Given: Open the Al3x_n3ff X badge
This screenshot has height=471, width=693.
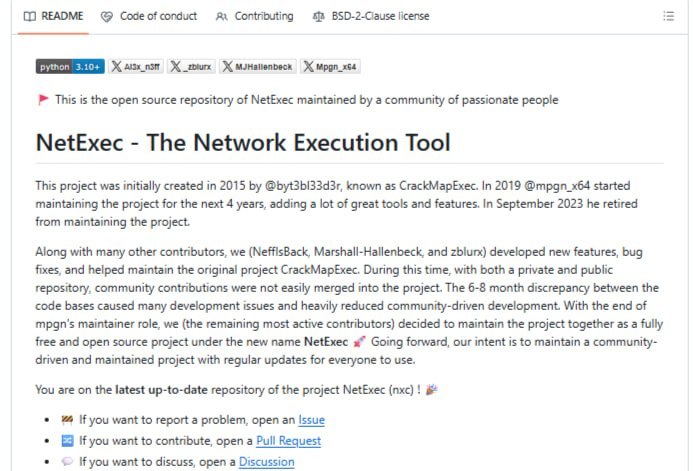Looking at the screenshot, I should pos(136,67).
